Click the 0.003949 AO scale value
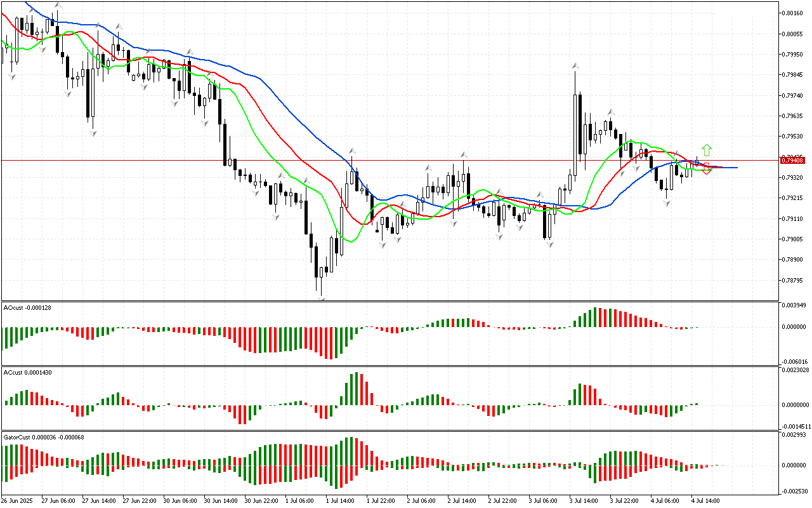 click(794, 305)
